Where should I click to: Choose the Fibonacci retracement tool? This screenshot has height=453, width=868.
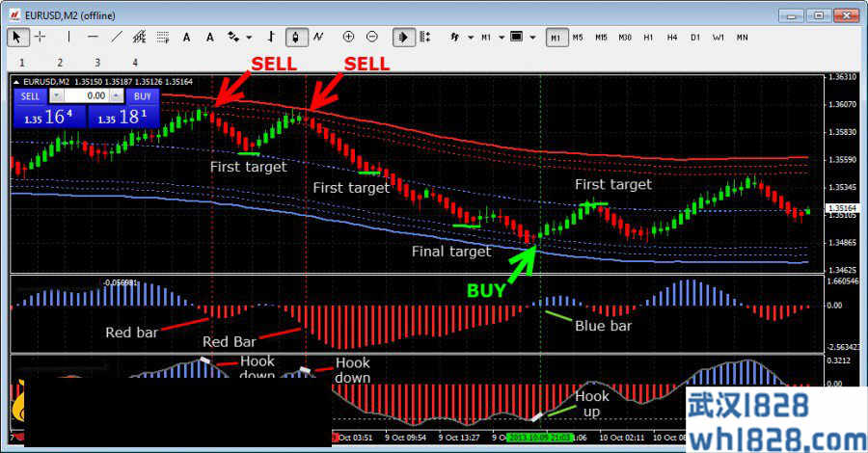pyautogui.click(x=162, y=37)
